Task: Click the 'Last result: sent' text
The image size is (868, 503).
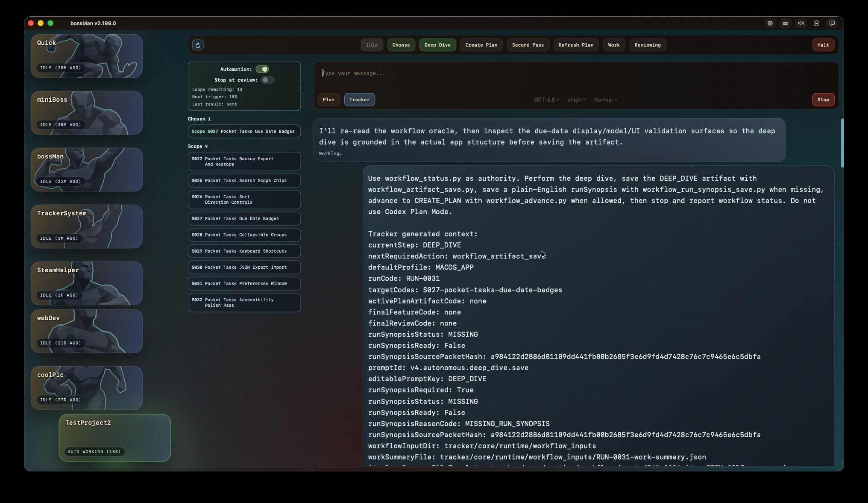Action: [214, 104]
